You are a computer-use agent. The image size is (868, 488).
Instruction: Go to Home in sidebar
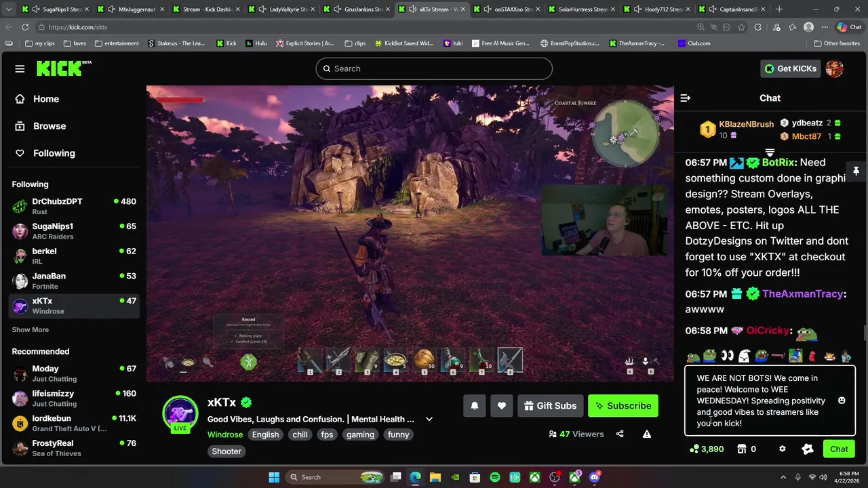click(46, 99)
